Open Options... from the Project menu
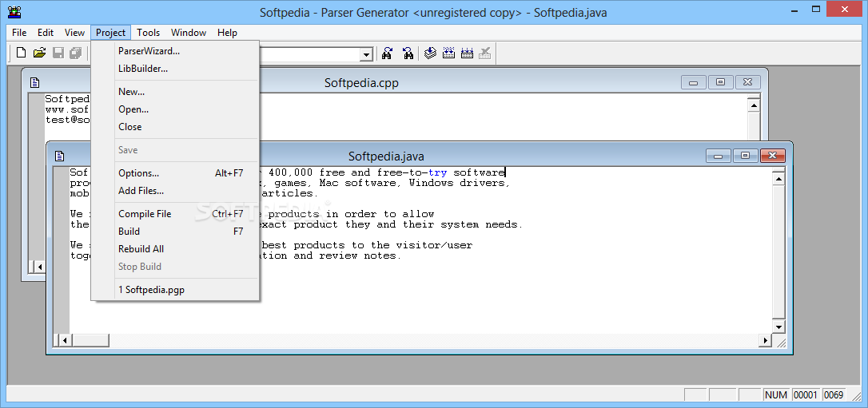Viewport: 868px width, 408px height. point(176,173)
